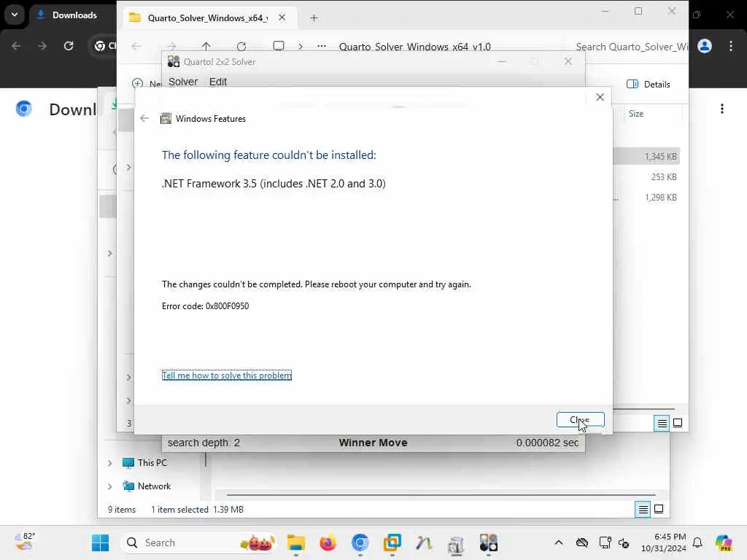Screen dimensions: 747x560
Task: Switch back Explorer window to thumbnails view
Action: (x=659, y=509)
